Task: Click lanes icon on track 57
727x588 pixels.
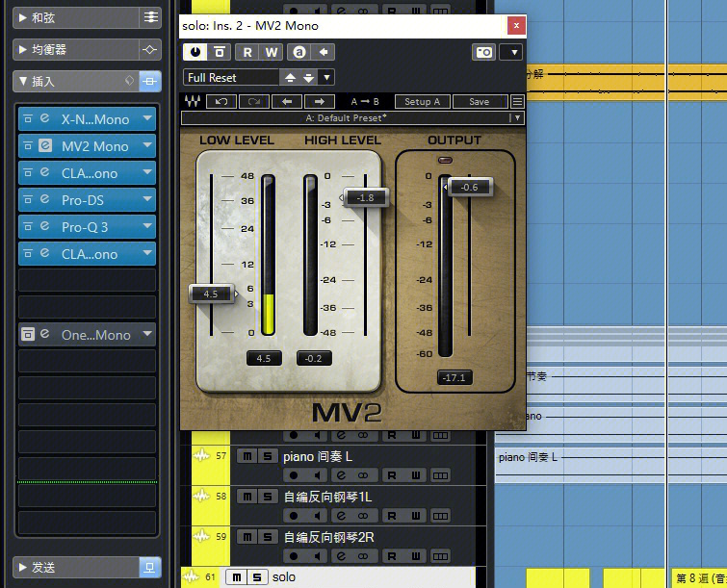Action: pyautogui.click(x=440, y=475)
